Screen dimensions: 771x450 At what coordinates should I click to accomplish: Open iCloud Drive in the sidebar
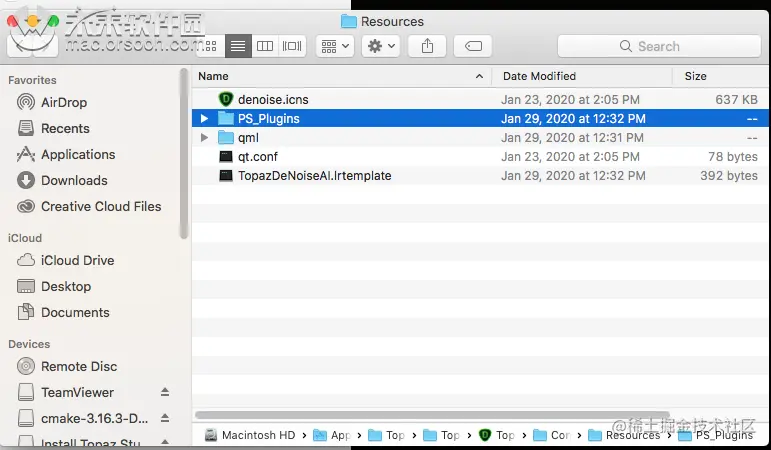point(77,260)
